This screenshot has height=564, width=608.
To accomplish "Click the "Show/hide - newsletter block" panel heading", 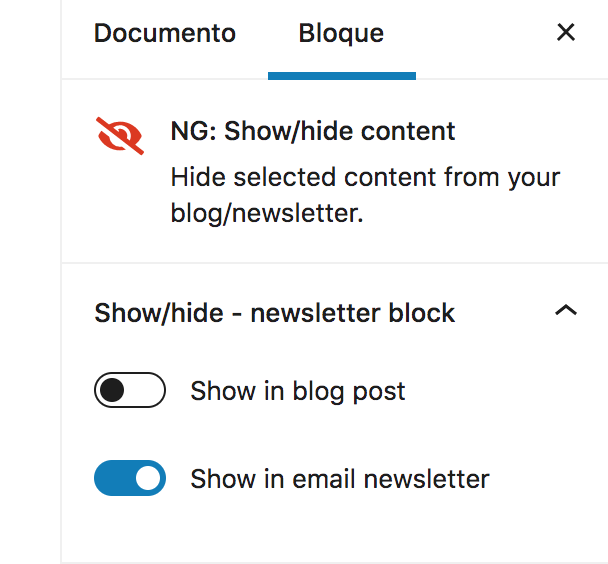I will (x=275, y=313).
